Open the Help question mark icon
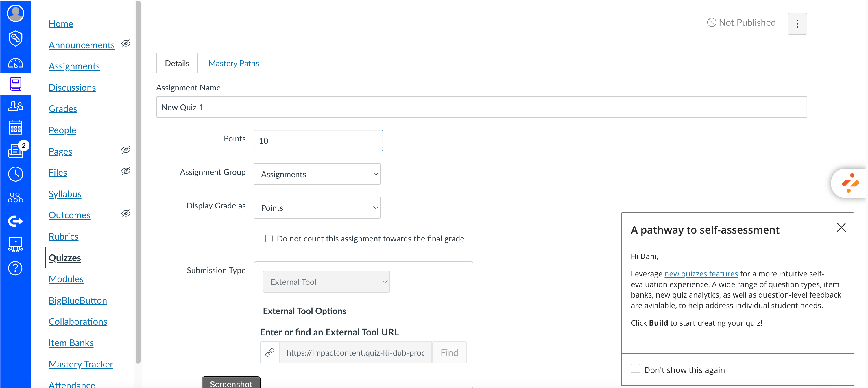This screenshot has width=868, height=388. [16, 268]
